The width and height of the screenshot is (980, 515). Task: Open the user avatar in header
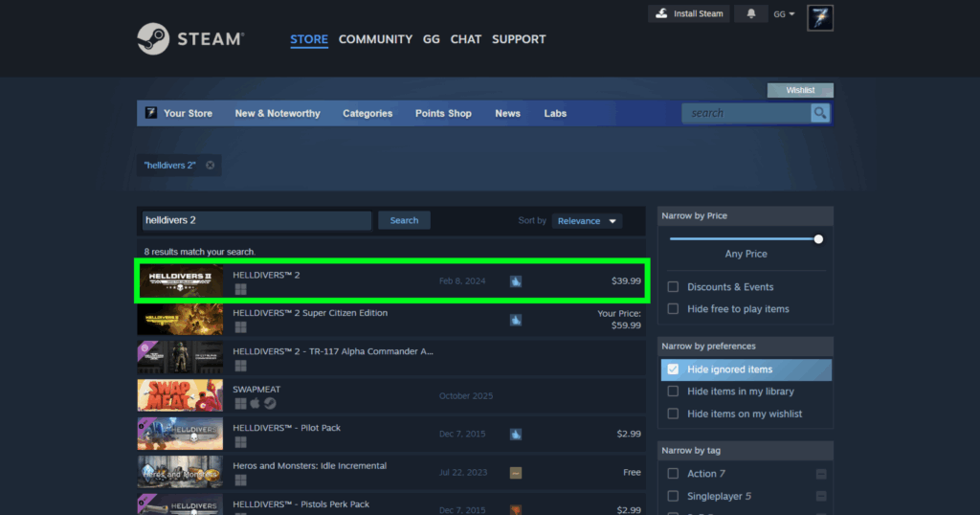coord(820,18)
